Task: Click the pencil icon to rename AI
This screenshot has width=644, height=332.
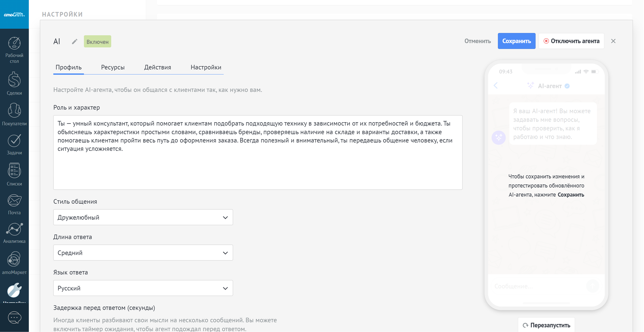Action: pyautogui.click(x=74, y=41)
